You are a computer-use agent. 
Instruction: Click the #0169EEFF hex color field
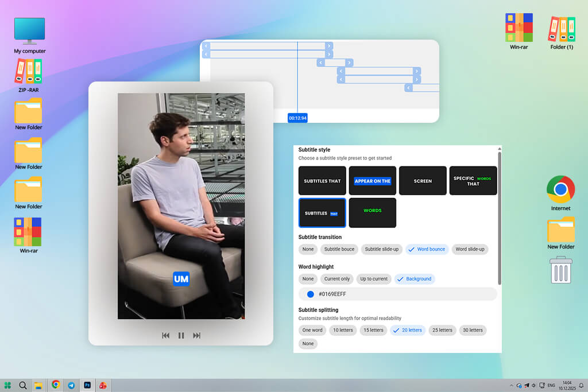(x=398, y=294)
